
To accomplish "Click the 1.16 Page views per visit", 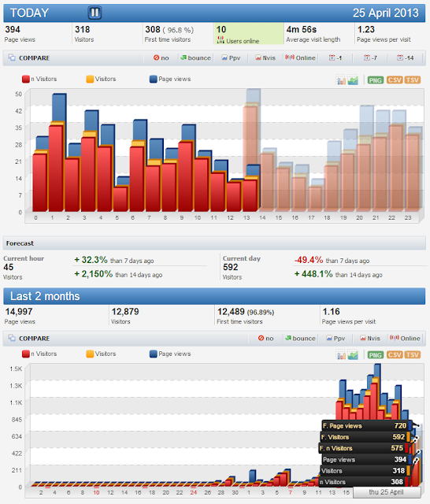I will point(349,316).
